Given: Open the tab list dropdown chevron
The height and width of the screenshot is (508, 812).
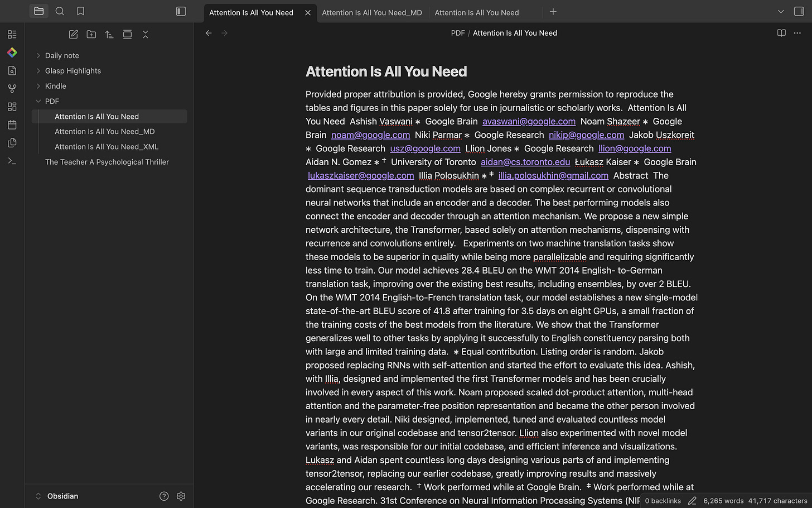Looking at the screenshot, I should click(781, 12).
